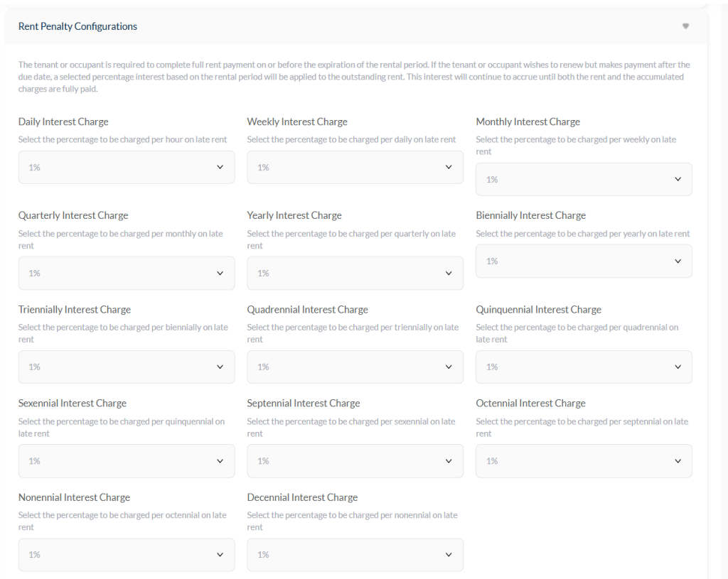Click the vertical scrollbar on the right edge
This screenshot has height=579, width=728.
click(x=724, y=284)
